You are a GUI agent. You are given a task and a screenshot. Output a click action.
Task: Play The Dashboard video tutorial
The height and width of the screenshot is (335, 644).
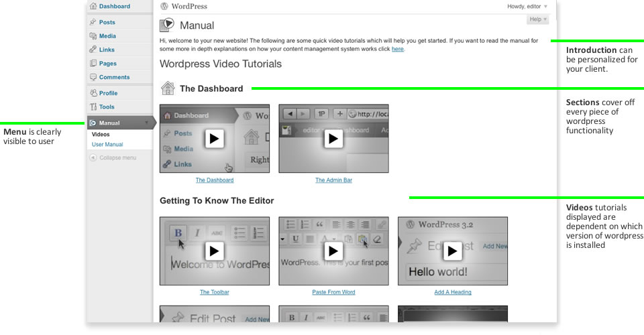(x=215, y=139)
